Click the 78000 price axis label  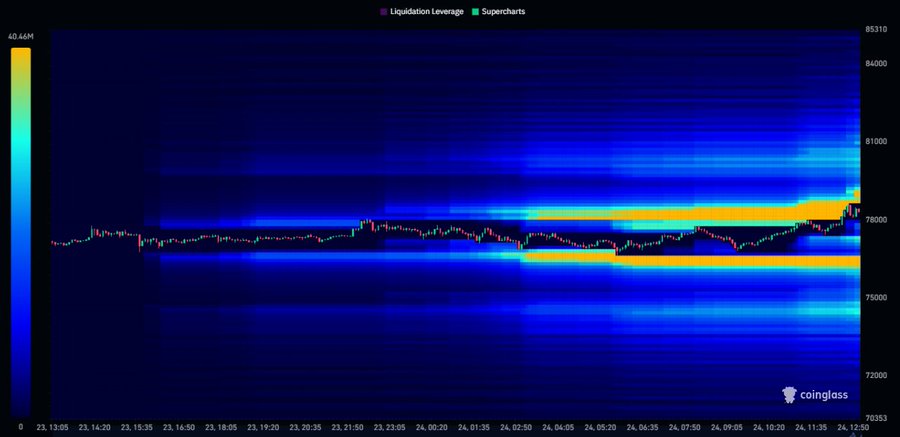[x=875, y=219]
